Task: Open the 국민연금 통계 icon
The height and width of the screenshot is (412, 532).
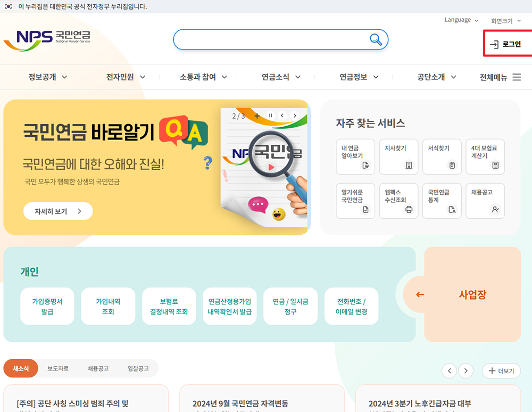Action: point(442,201)
